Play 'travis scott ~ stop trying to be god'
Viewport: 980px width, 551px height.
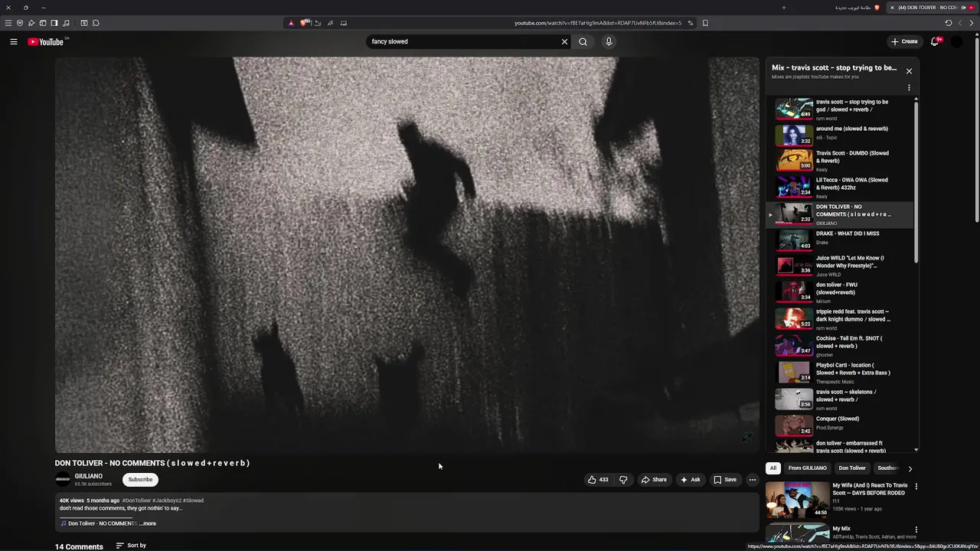(839, 109)
